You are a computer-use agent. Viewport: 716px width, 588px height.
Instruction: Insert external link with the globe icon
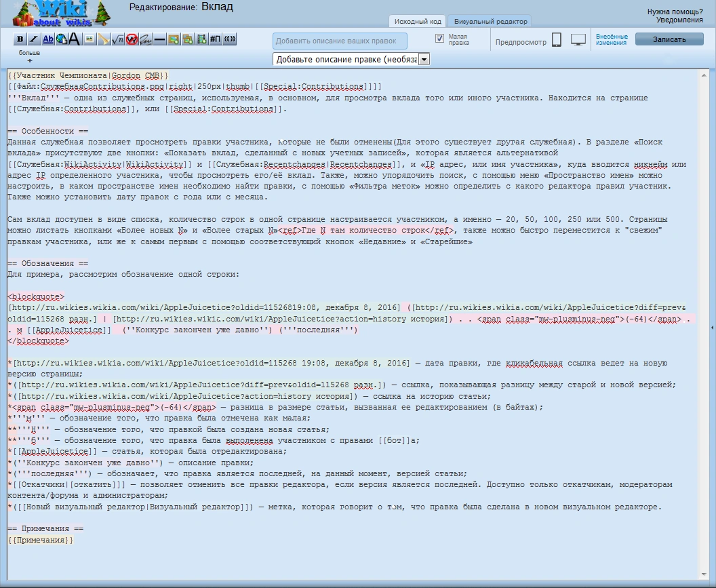point(61,39)
